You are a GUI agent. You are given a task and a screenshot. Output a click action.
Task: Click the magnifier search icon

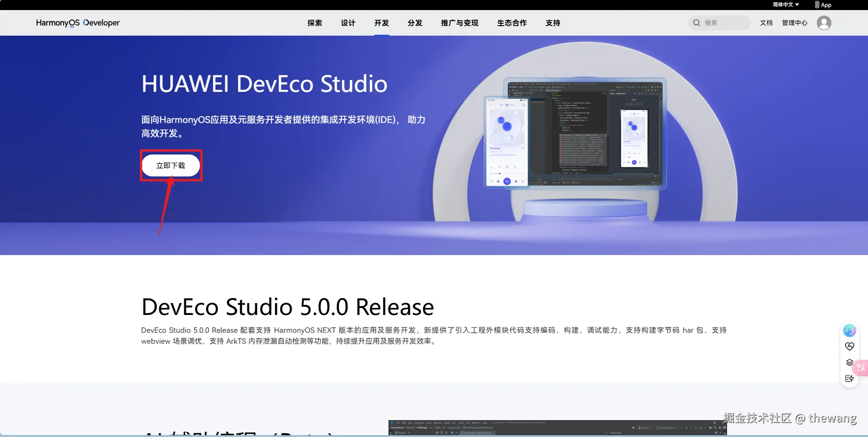696,23
